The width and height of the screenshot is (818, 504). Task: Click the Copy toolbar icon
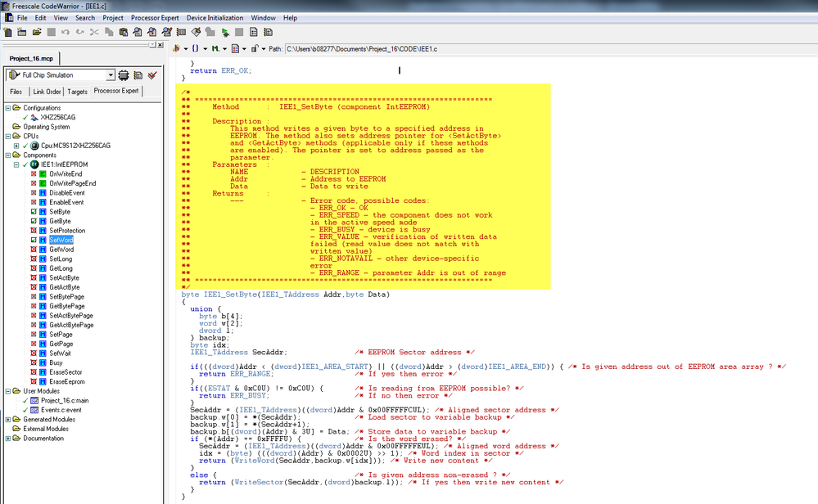point(109,32)
